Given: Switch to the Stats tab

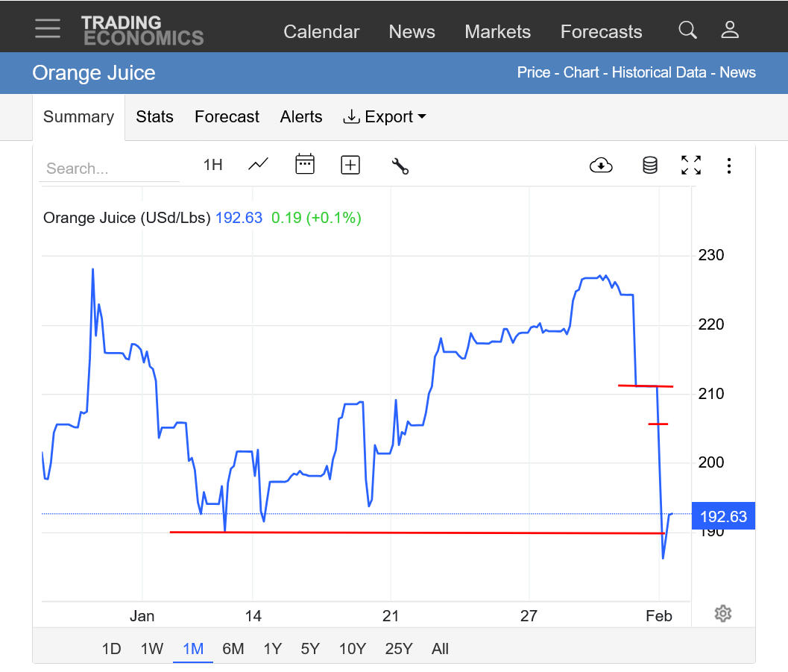Looking at the screenshot, I should pos(154,117).
